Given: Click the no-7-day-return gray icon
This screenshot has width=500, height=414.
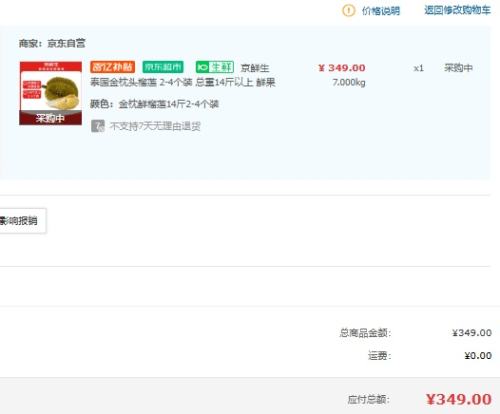Looking at the screenshot, I should tap(98, 126).
